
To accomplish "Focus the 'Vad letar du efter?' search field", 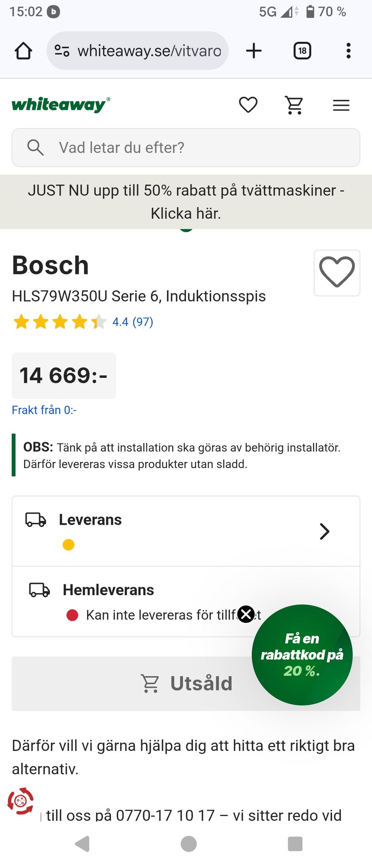I will click(x=186, y=148).
